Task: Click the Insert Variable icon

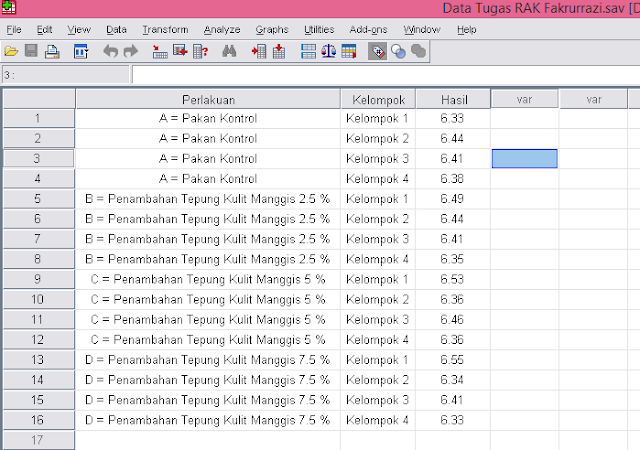Action: (279, 51)
